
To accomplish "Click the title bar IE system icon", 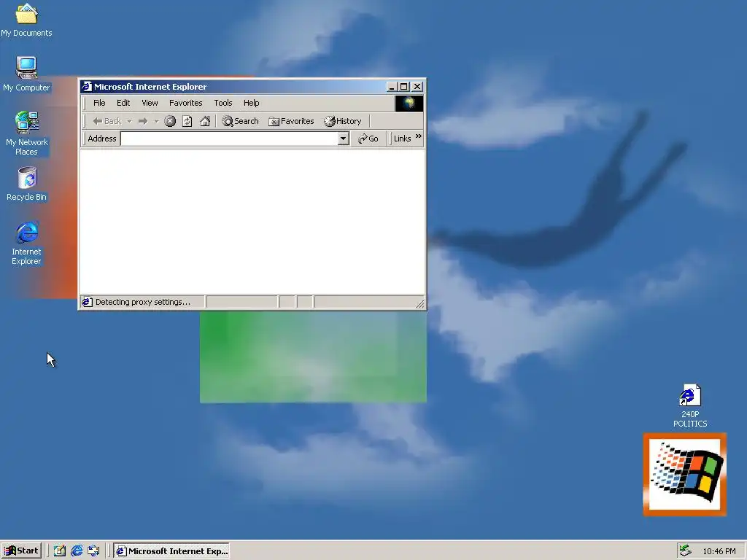I will point(86,87).
